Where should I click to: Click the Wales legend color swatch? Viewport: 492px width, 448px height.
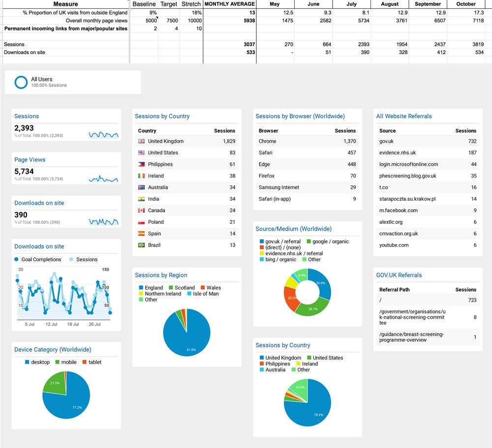coord(203,288)
